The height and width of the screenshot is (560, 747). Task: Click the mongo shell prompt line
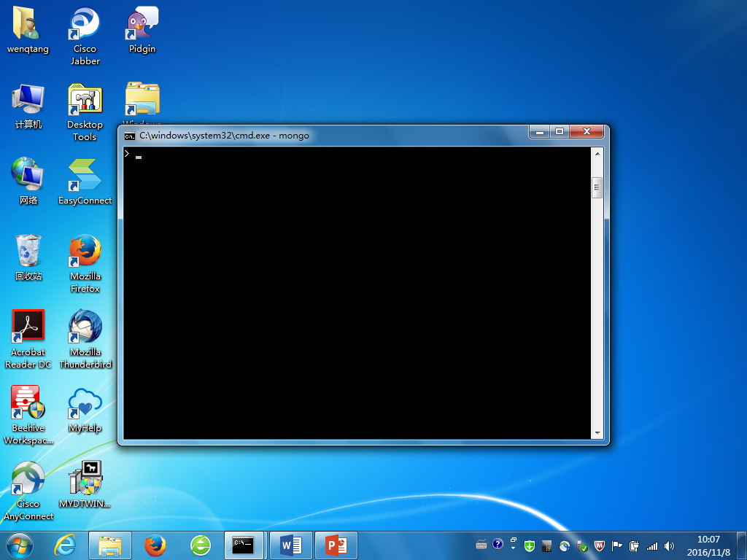tap(357, 154)
